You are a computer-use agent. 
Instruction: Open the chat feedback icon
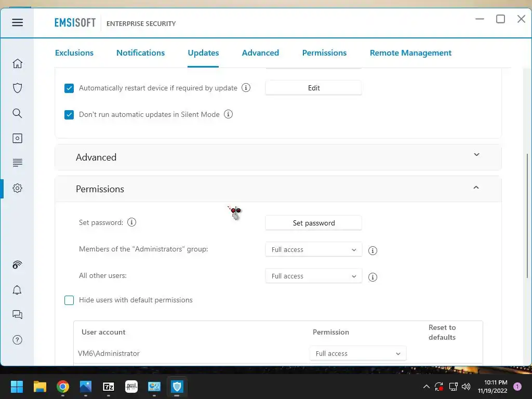[17, 314]
